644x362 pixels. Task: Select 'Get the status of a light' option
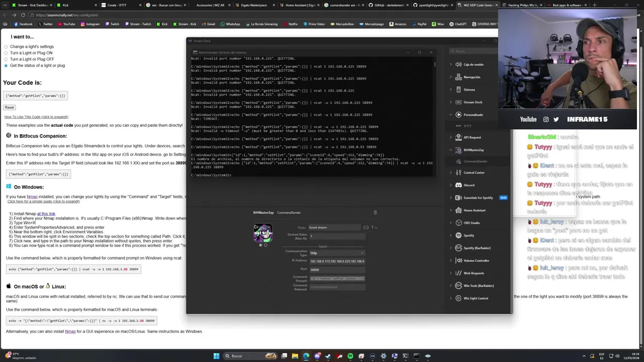(x=6, y=65)
